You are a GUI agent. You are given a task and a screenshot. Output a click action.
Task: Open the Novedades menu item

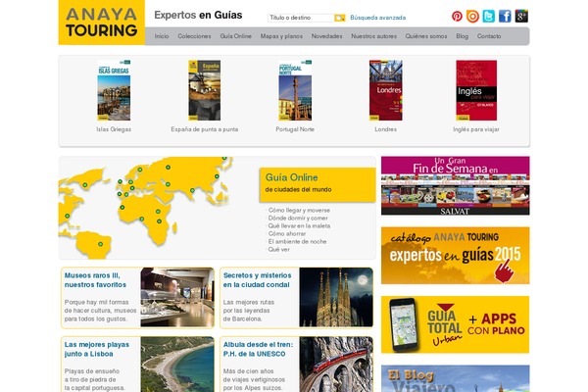(326, 36)
